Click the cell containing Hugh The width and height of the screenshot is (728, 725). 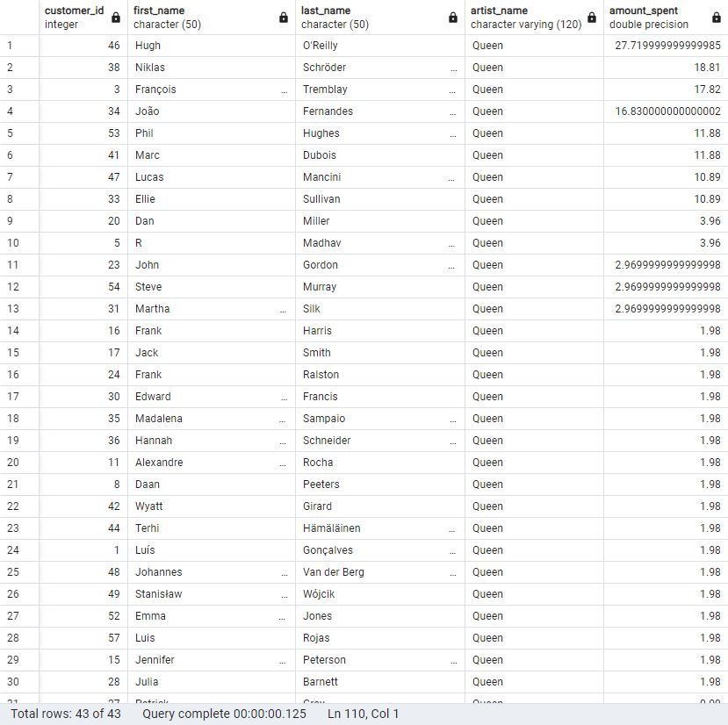pos(212,46)
